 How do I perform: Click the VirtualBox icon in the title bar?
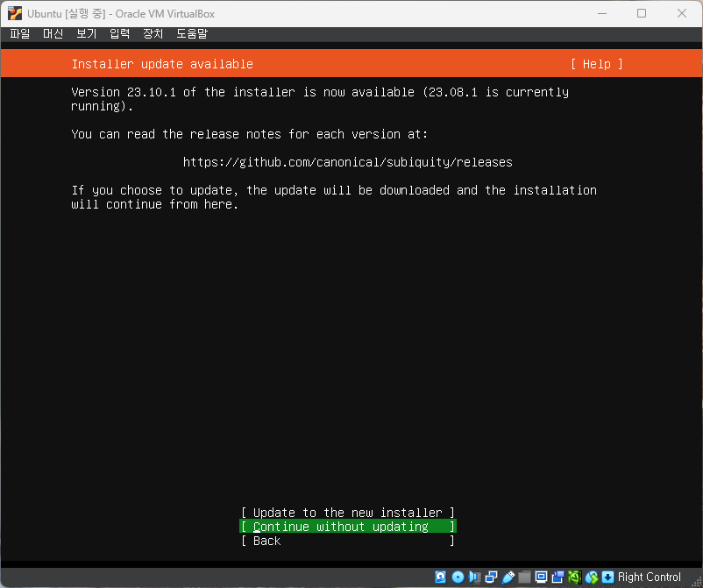pos(14,13)
